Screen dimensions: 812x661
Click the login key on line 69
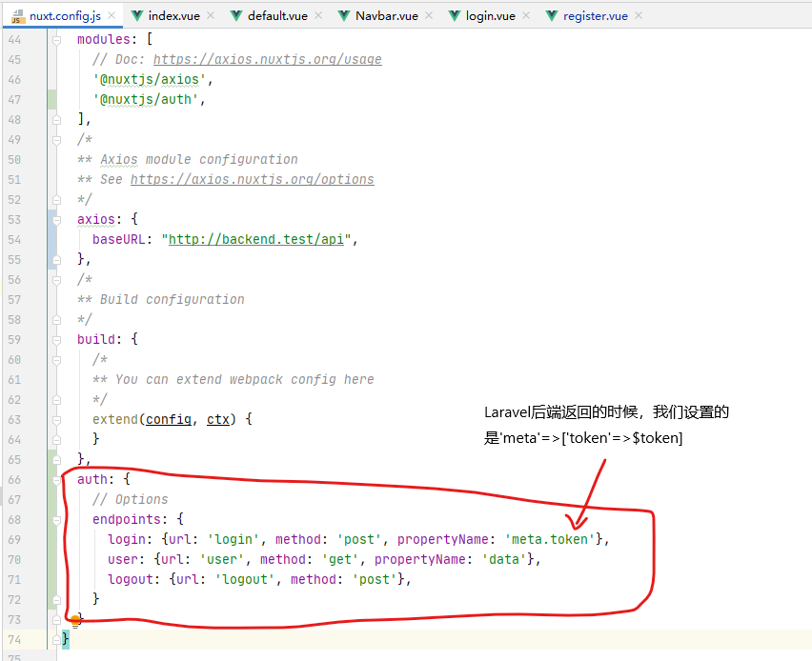coord(127,539)
